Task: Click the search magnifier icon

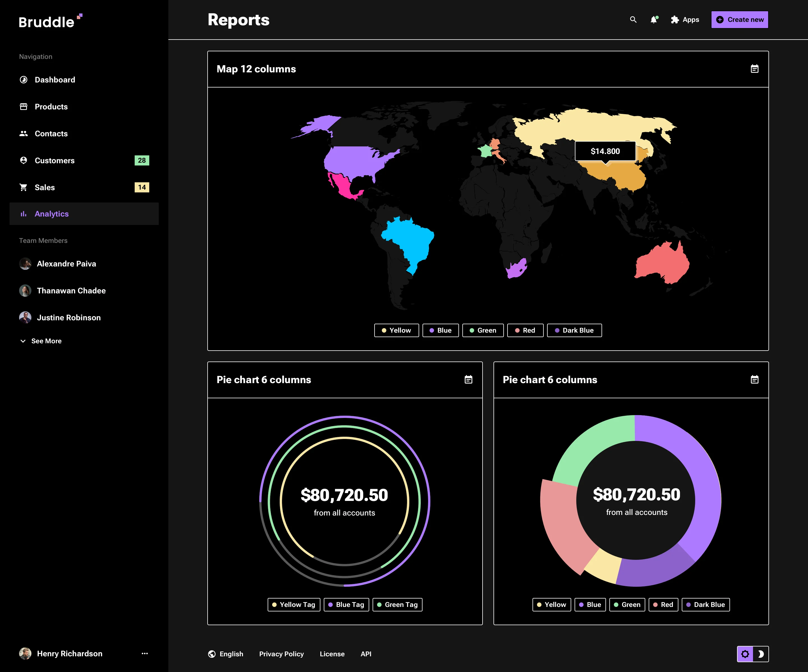Action: pyautogui.click(x=633, y=20)
